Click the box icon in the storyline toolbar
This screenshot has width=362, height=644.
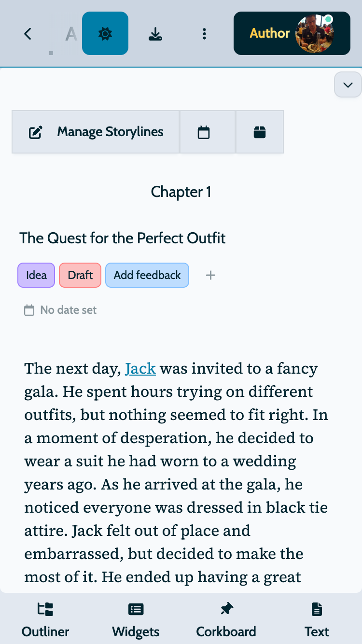pos(260,132)
